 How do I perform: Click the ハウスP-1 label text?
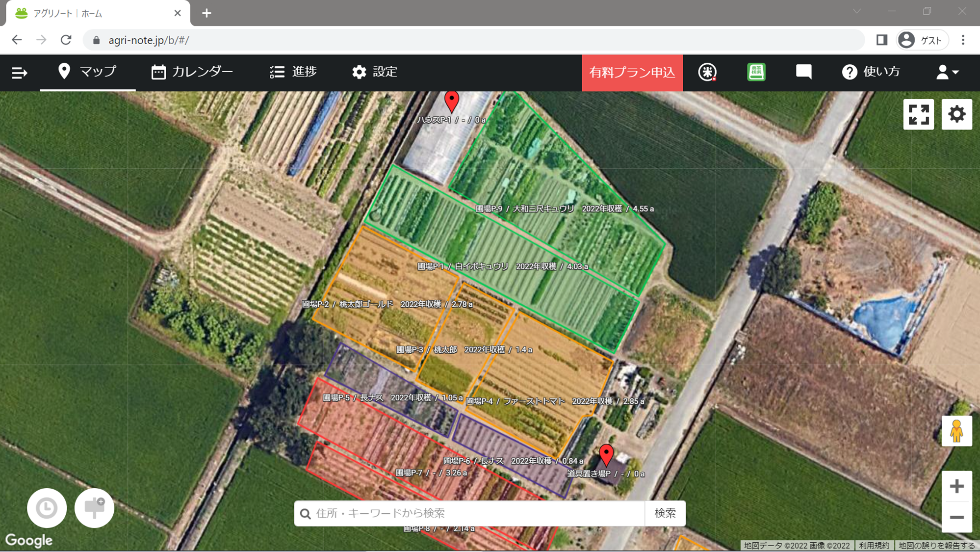[451, 120]
